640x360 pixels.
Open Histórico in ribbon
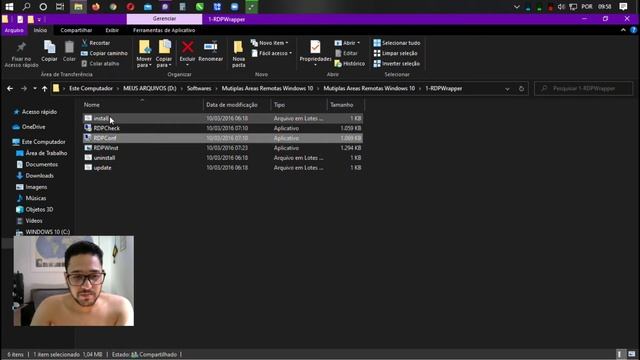click(350, 64)
